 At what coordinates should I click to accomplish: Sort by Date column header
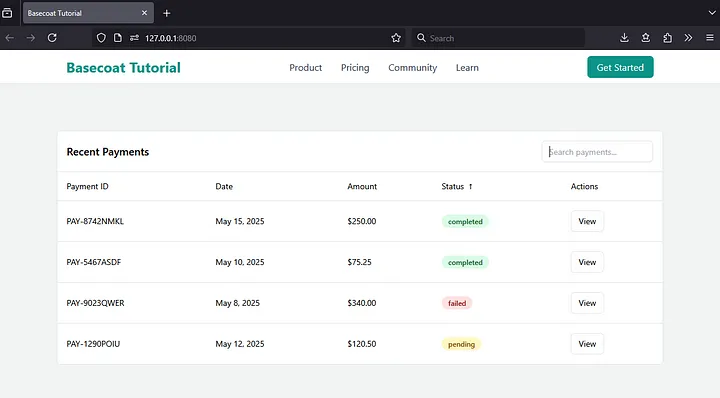(224, 186)
